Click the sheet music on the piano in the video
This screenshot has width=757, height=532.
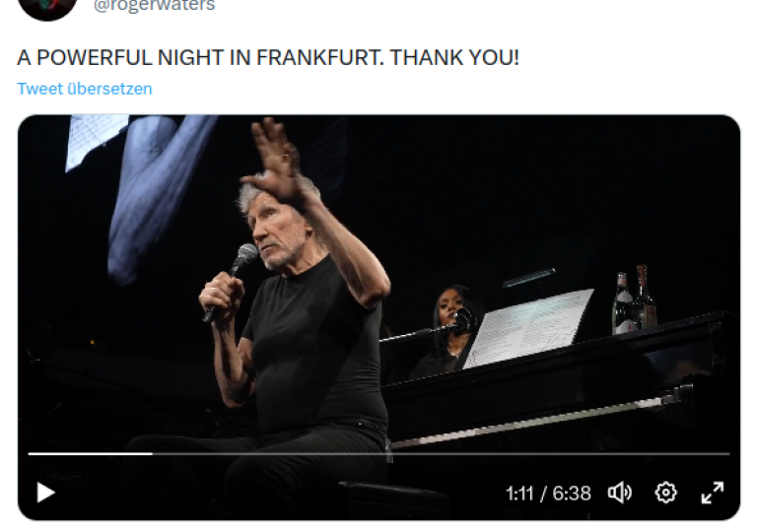528,327
